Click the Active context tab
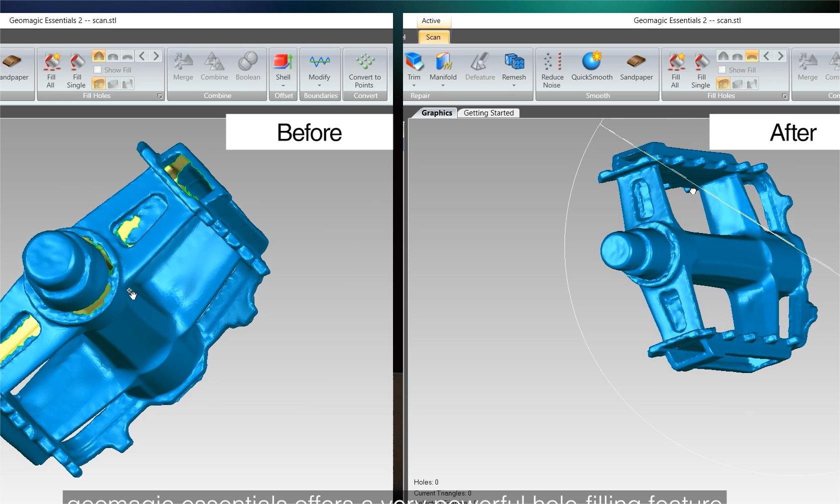840x504 pixels. pos(431,20)
